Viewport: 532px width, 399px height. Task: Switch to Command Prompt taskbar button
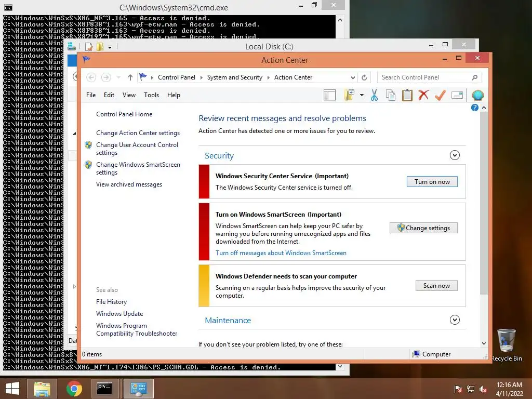[104, 389]
